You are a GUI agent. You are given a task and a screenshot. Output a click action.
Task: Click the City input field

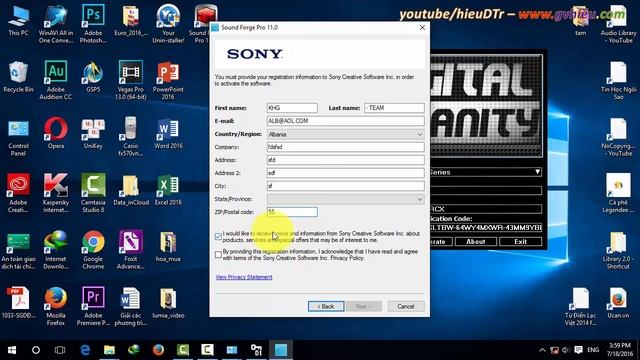coord(345,186)
